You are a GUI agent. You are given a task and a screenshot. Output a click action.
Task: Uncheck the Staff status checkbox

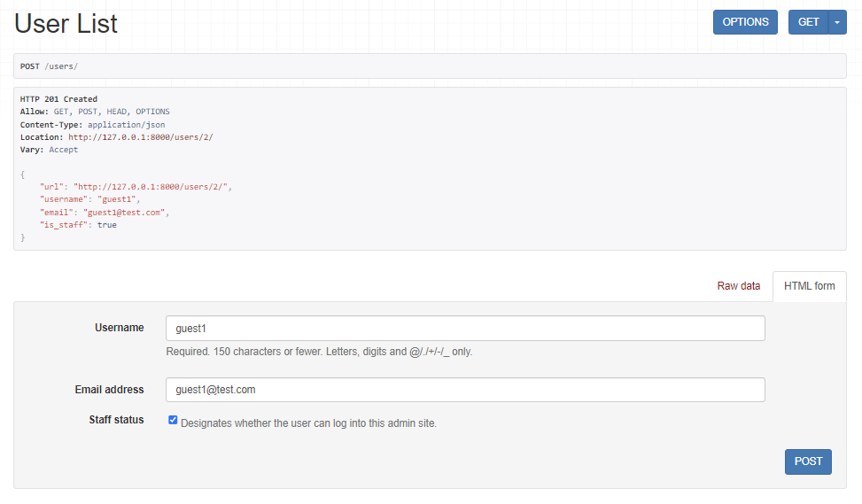tap(173, 420)
